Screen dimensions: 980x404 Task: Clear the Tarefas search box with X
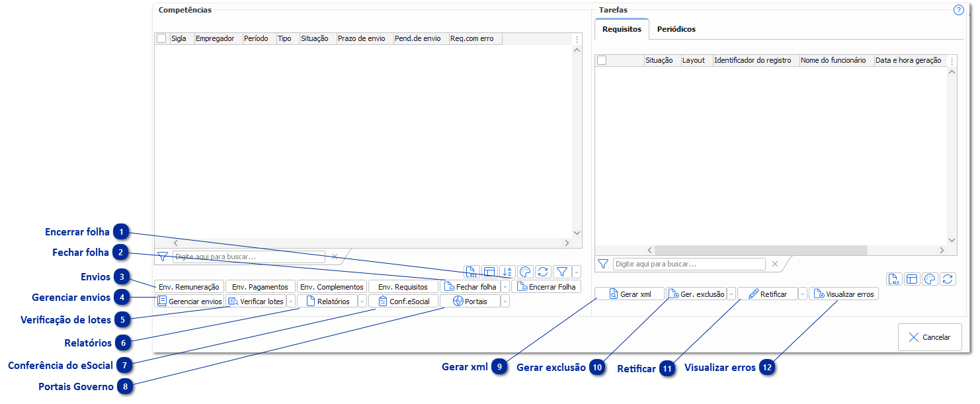point(774,264)
